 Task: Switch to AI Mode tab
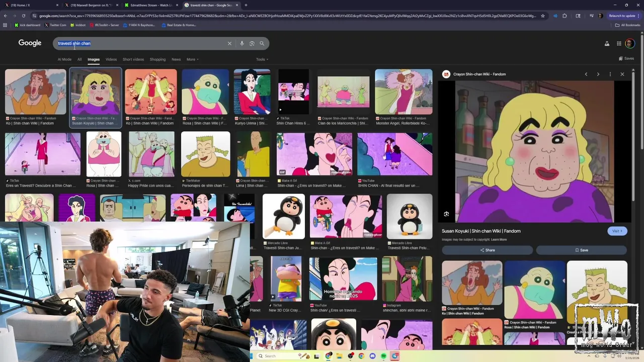[x=64, y=59]
